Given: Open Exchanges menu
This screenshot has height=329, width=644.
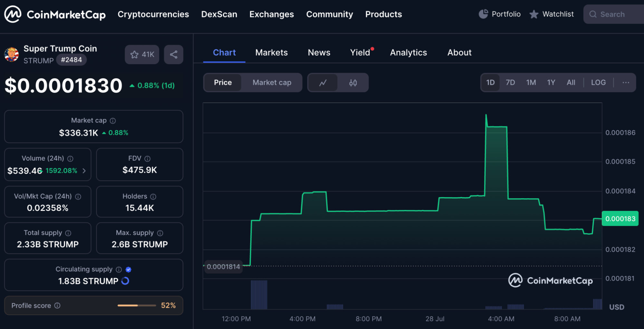Looking at the screenshot, I should pos(272,14).
